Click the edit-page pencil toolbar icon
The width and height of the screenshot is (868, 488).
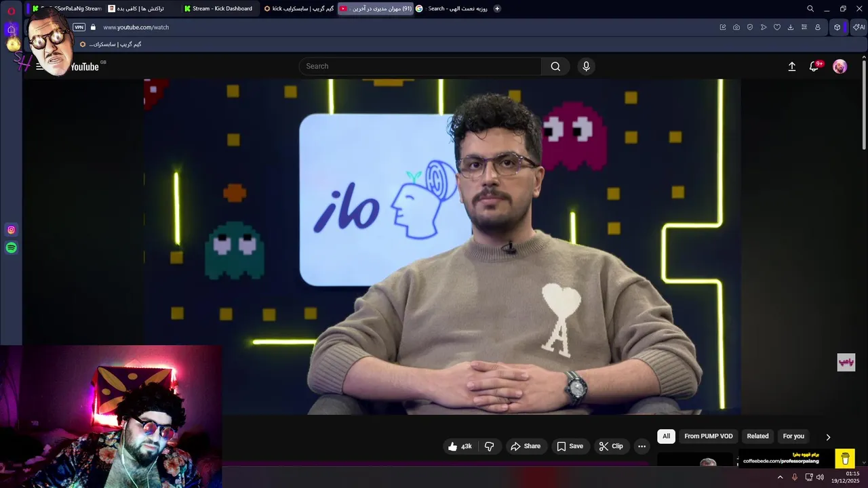pyautogui.click(x=723, y=27)
